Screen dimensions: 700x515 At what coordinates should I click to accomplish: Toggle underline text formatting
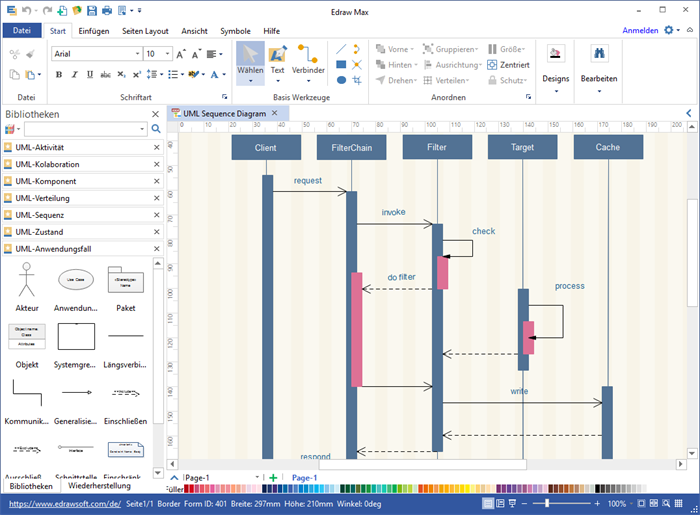tap(88, 74)
